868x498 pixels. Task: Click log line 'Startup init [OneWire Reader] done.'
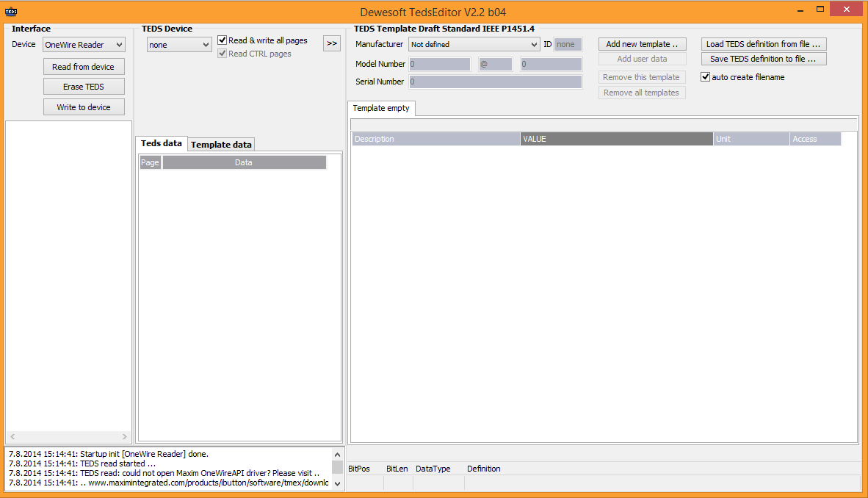(x=109, y=454)
